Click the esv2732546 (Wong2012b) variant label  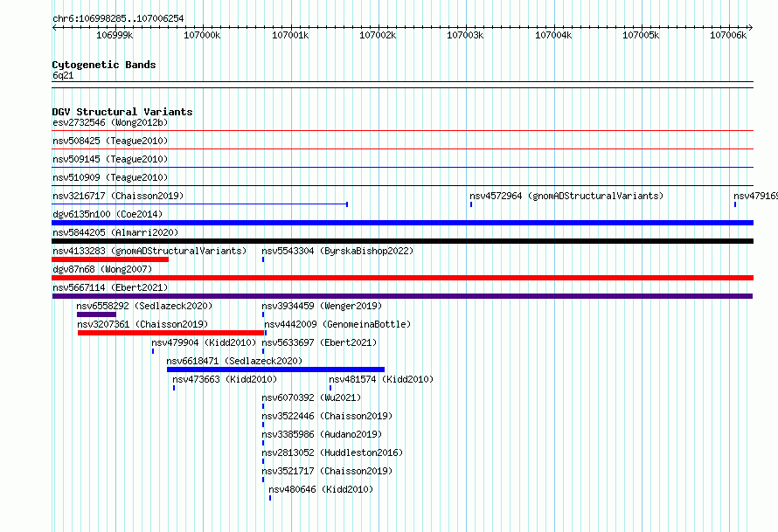point(110,122)
